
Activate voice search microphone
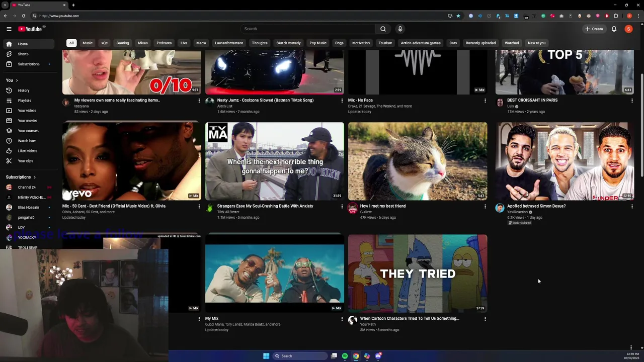tap(400, 29)
